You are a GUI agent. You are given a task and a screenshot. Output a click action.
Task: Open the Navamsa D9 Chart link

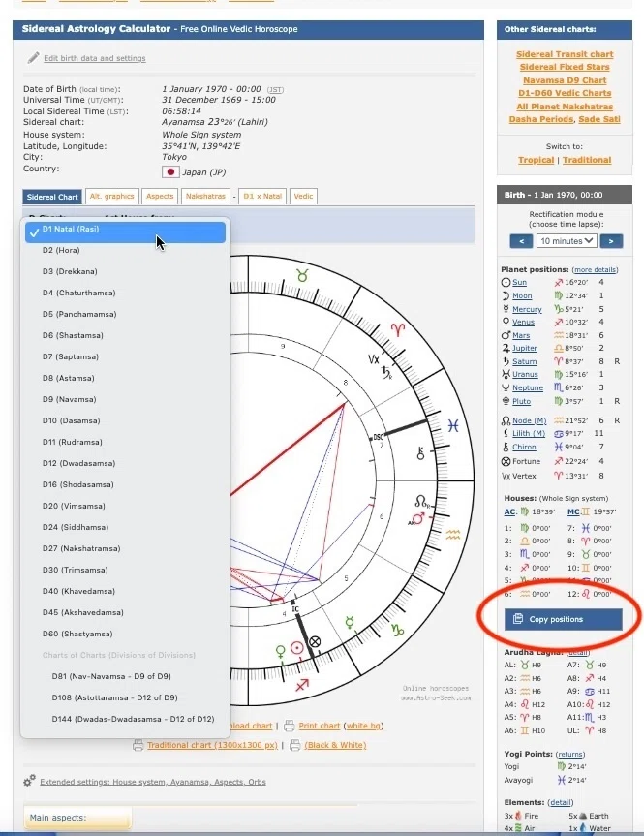pyautogui.click(x=565, y=80)
